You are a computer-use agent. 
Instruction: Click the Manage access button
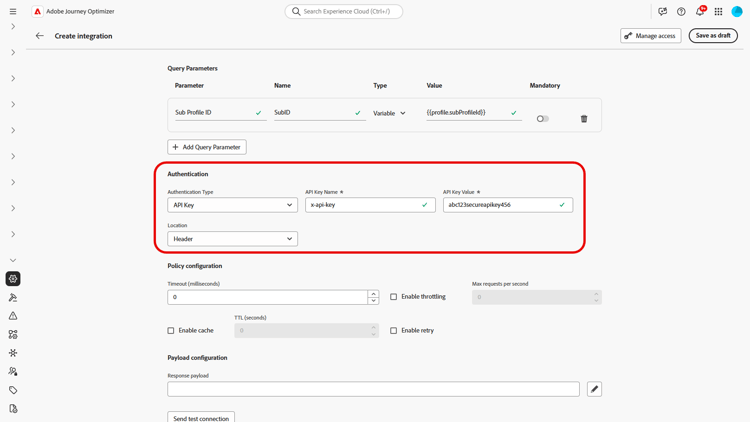click(650, 36)
